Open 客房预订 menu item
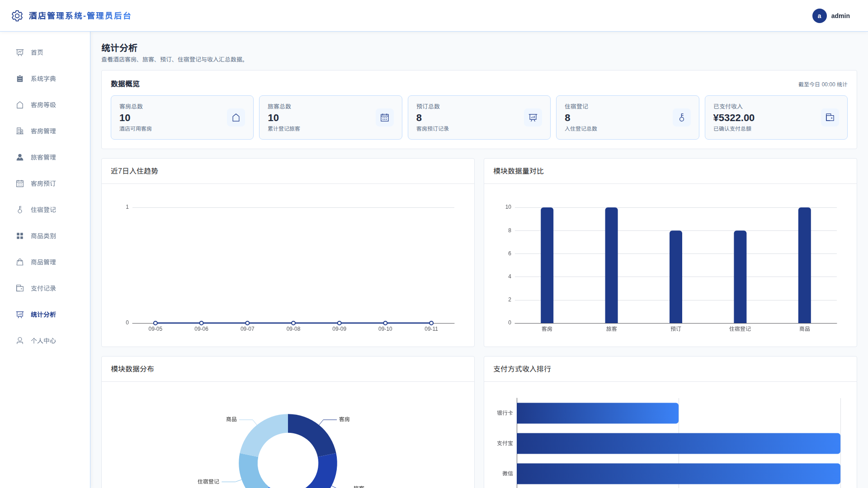 coord(45,183)
